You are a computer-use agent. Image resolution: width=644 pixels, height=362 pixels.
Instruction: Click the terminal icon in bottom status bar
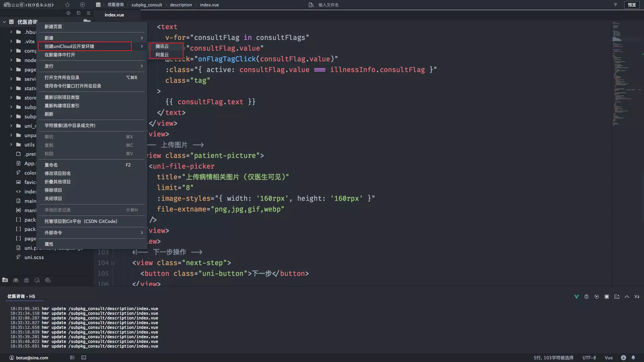click(84, 358)
